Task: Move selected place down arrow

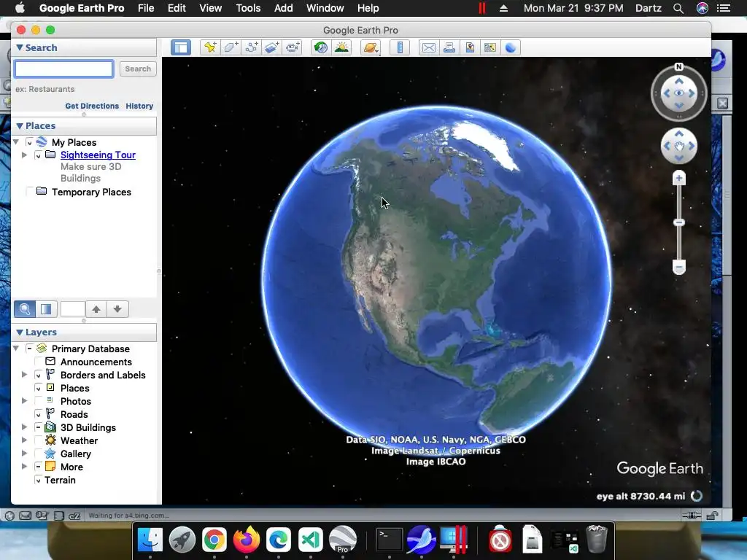Action: pos(117,309)
